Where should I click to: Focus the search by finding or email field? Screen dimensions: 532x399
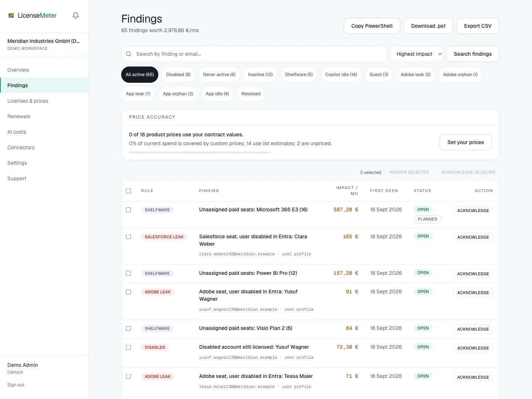(254, 54)
